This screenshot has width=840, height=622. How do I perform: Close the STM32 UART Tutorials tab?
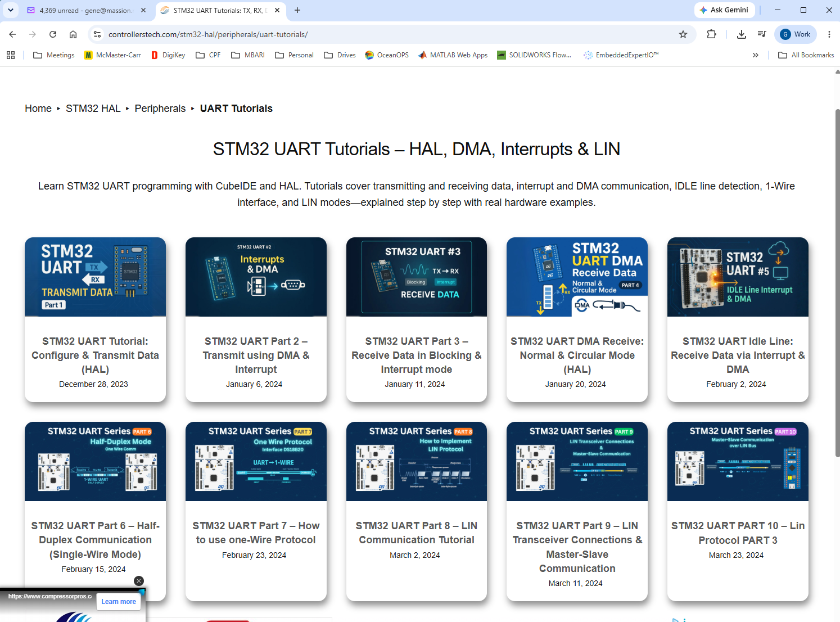point(277,10)
